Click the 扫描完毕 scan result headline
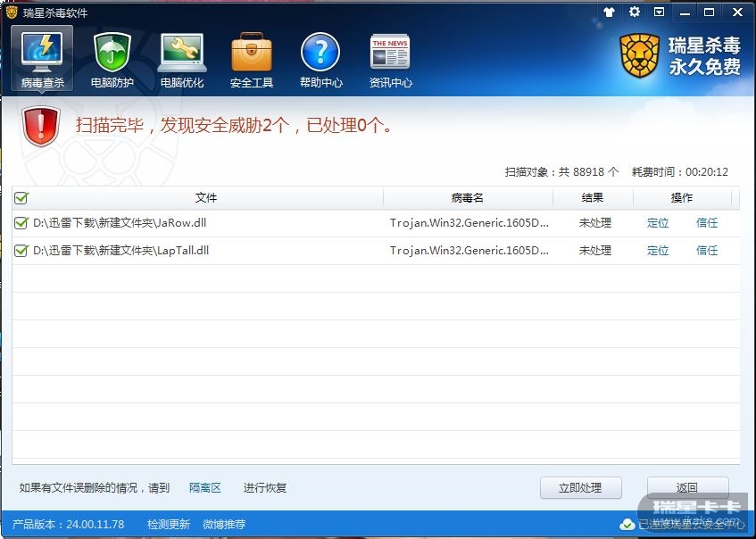Image resolution: width=756 pixels, height=539 pixels. click(x=235, y=126)
